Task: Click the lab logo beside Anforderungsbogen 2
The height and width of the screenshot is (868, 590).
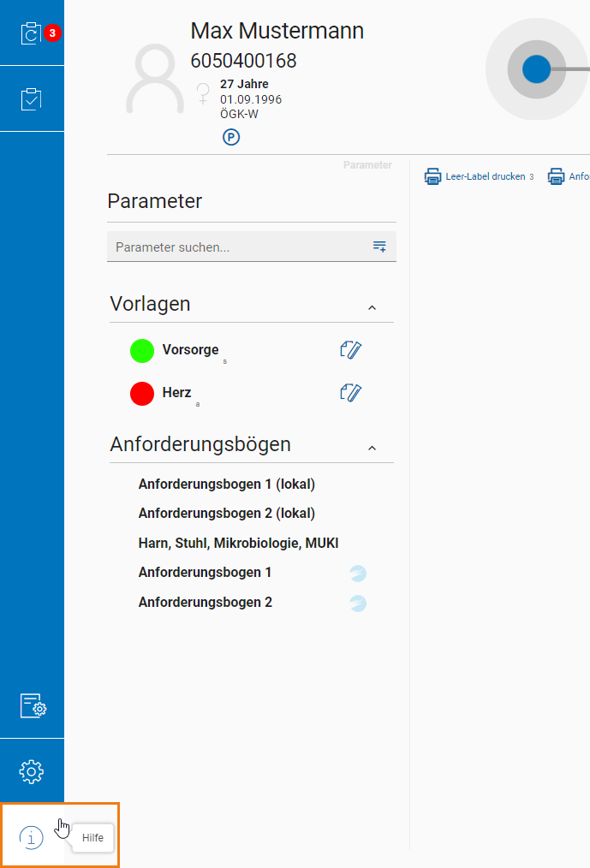Action: coord(358,603)
